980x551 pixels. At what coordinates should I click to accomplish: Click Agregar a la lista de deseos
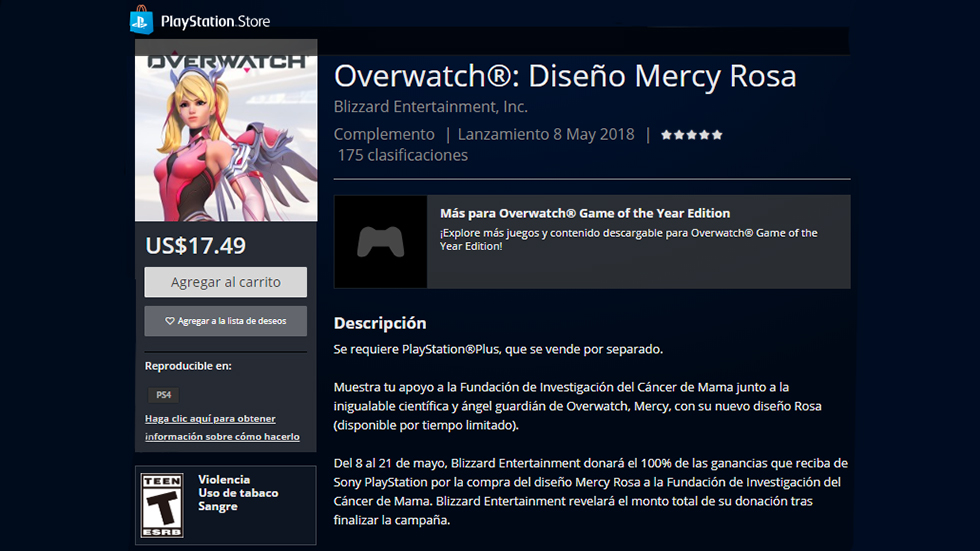[226, 321]
